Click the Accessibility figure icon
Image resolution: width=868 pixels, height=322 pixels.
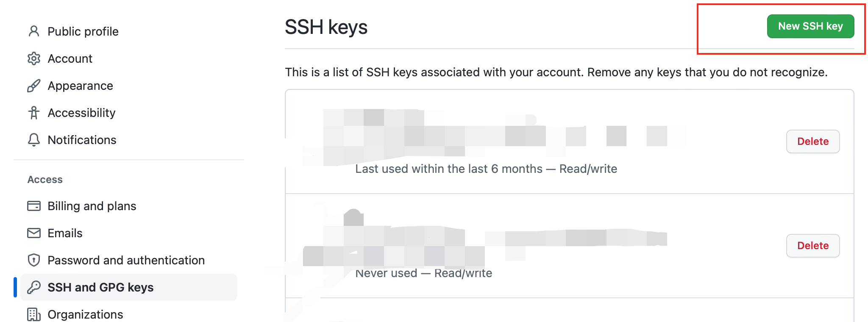point(34,113)
